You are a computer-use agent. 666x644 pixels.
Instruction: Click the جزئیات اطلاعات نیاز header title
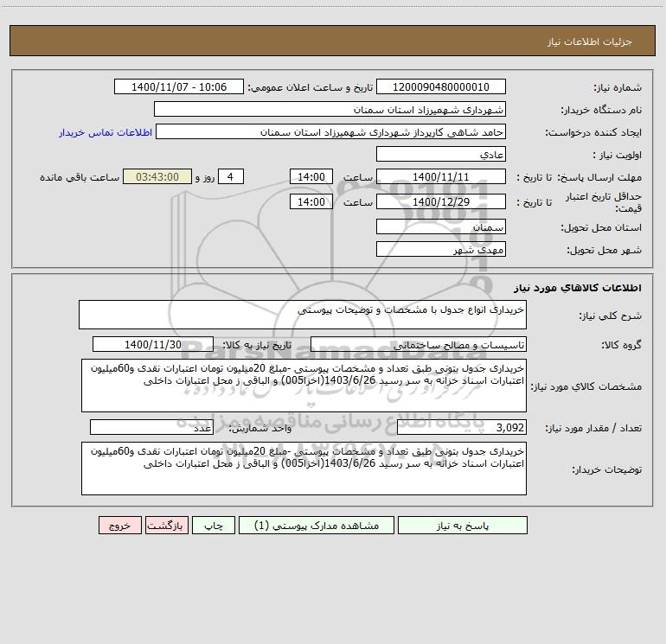tap(590, 41)
